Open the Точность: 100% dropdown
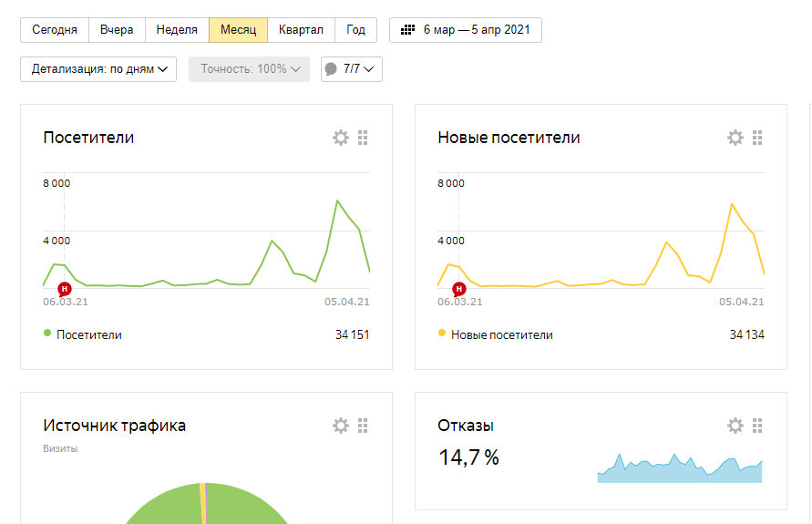Viewport: 812px width, 524px height. 249,69
